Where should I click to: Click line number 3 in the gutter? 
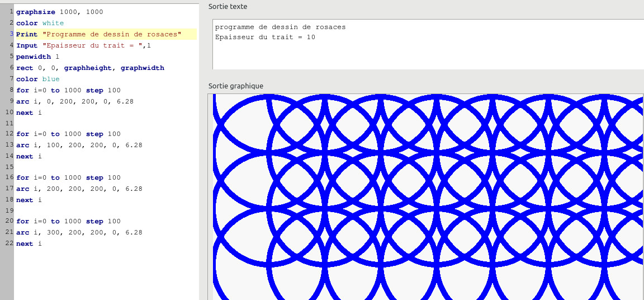(12, 34)
